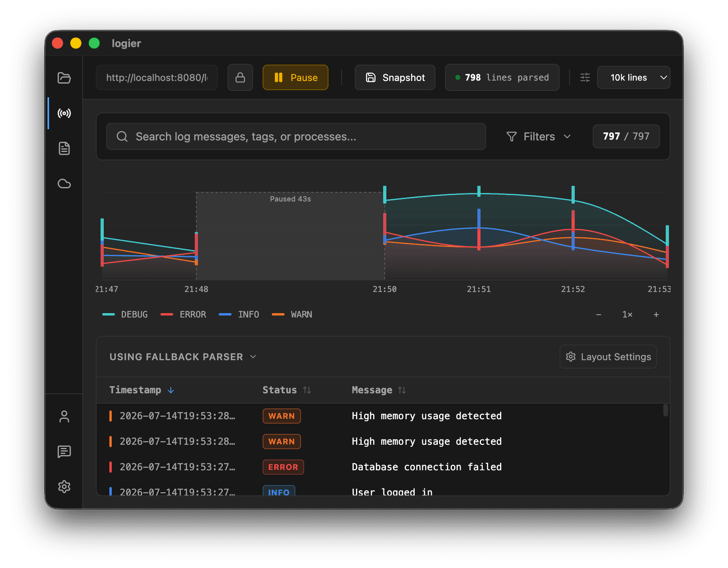Click the second WARN status badge
728x568 pixels.
tap(282, 442)
